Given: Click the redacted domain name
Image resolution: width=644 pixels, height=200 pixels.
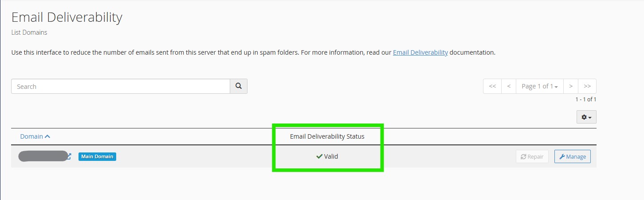Looking at the screenshot, I should click(42, 156).
